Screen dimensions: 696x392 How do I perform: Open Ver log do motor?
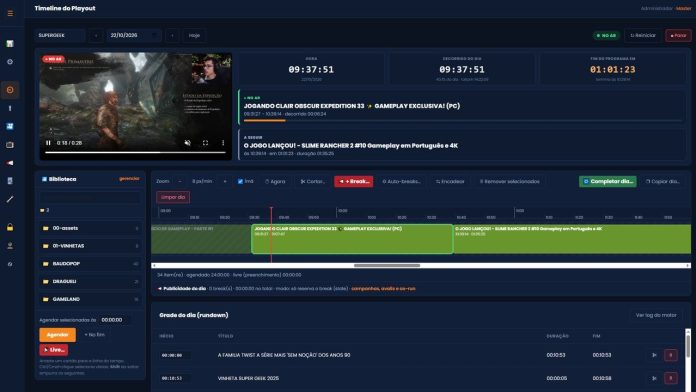point(656,315)
